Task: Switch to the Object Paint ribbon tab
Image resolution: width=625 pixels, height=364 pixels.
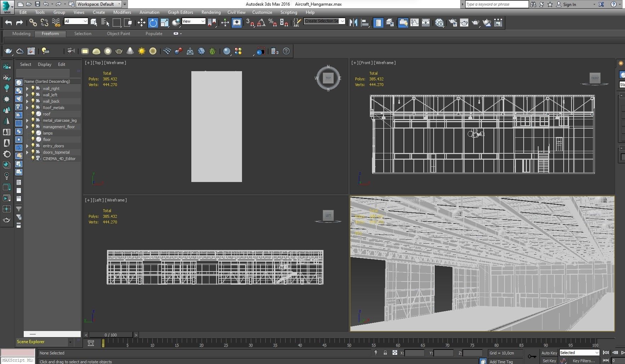Action: point(118,34)
